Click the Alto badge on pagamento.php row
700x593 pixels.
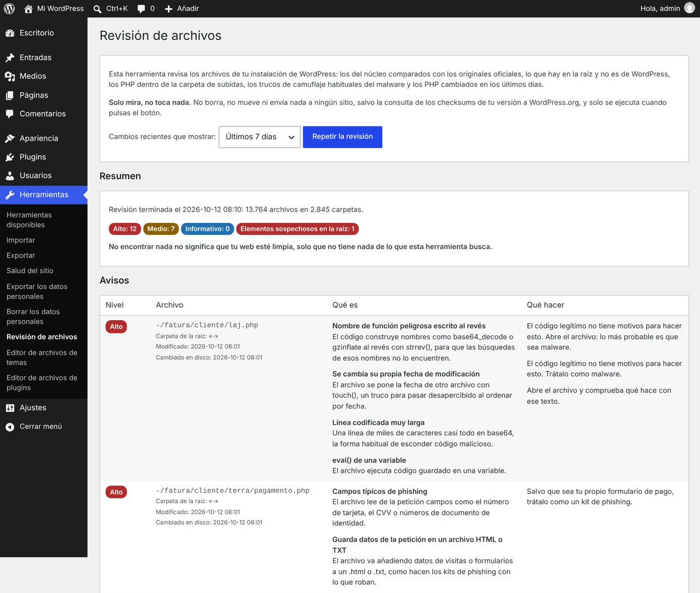pos(117,492)
